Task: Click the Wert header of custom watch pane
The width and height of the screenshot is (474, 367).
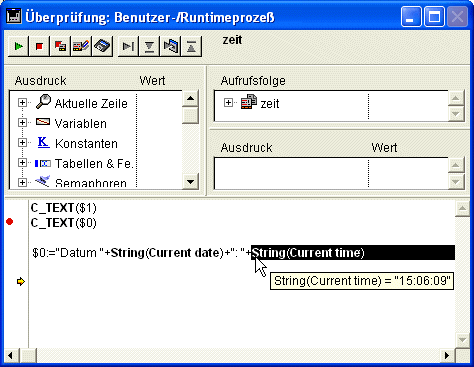Action: click(384, 148)
